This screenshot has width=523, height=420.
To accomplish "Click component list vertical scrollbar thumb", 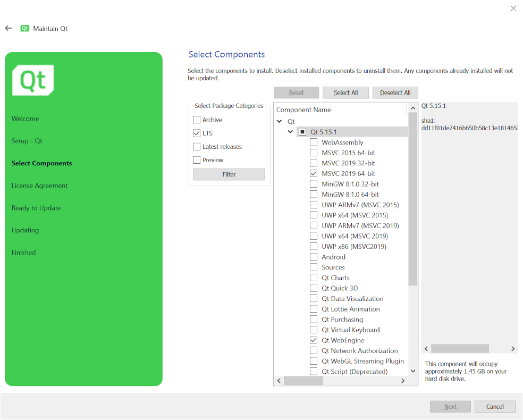I will [413, 199].
